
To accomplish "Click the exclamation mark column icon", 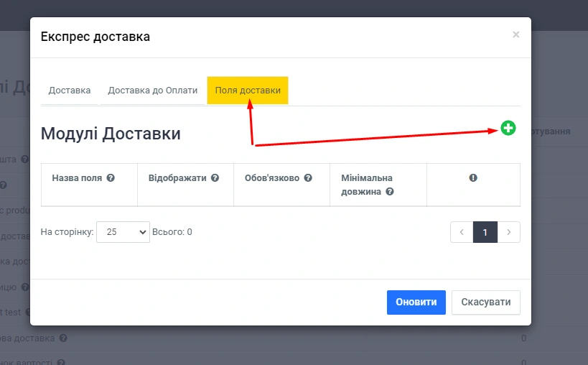I will click(x=473, y=177).
